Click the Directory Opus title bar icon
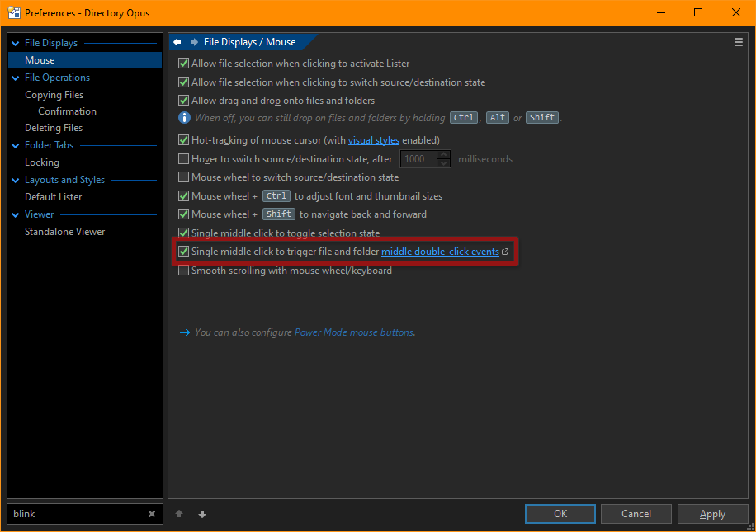756x532 pixels. pyautogui.click(x=13, y=12)
